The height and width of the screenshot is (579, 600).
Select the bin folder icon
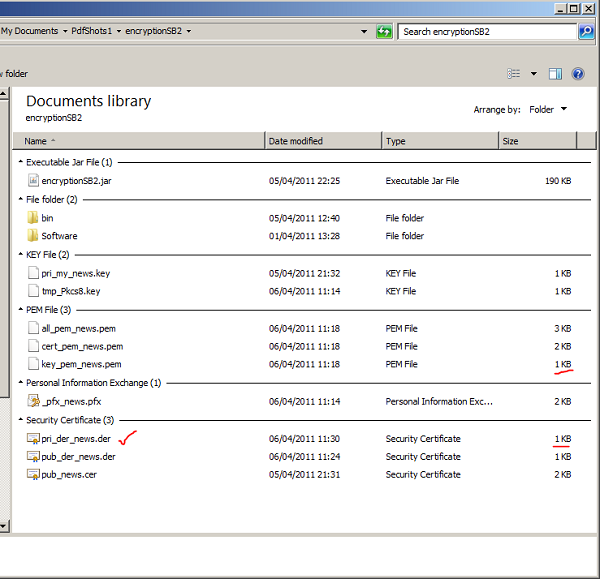point(33,218)
